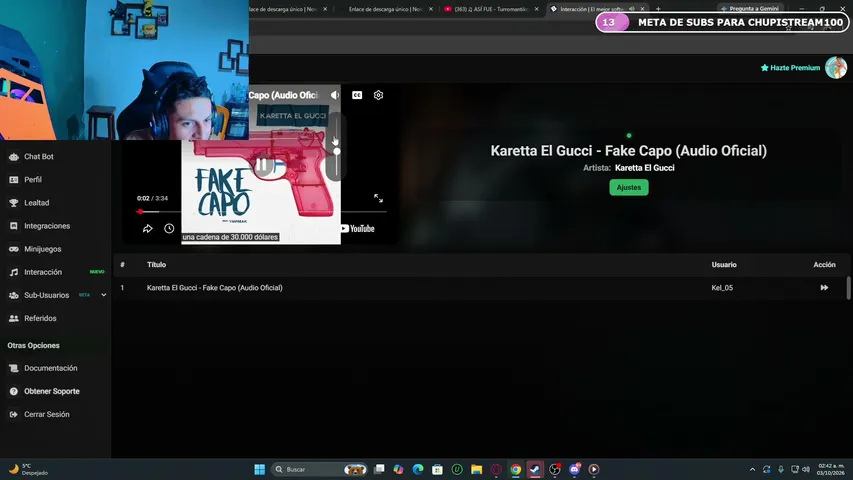This screenshot has height=480, width=853.
Task: Open the video on YouTube via logo
Action: click(x=357, y=229)
